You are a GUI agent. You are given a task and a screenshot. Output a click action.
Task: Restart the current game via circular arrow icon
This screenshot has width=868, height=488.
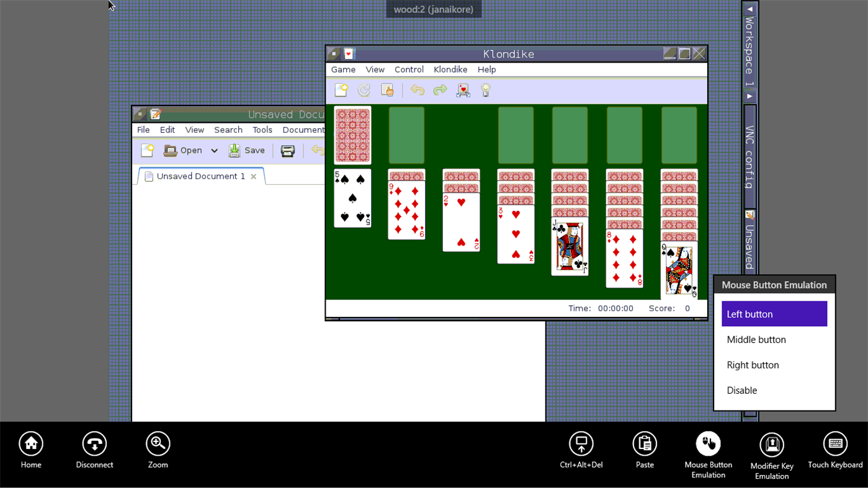364,90
